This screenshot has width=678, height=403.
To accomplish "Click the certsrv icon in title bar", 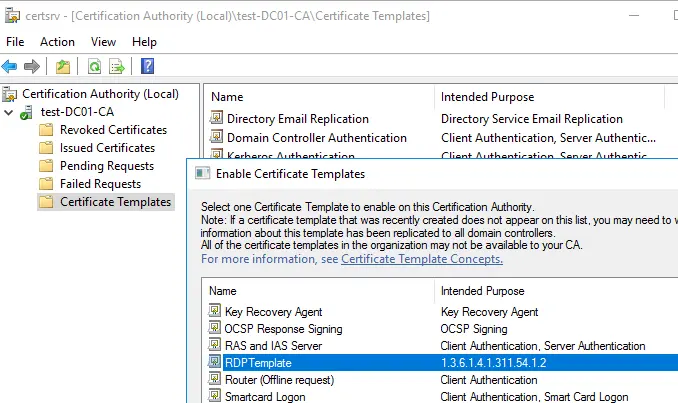I will [12, 16].
